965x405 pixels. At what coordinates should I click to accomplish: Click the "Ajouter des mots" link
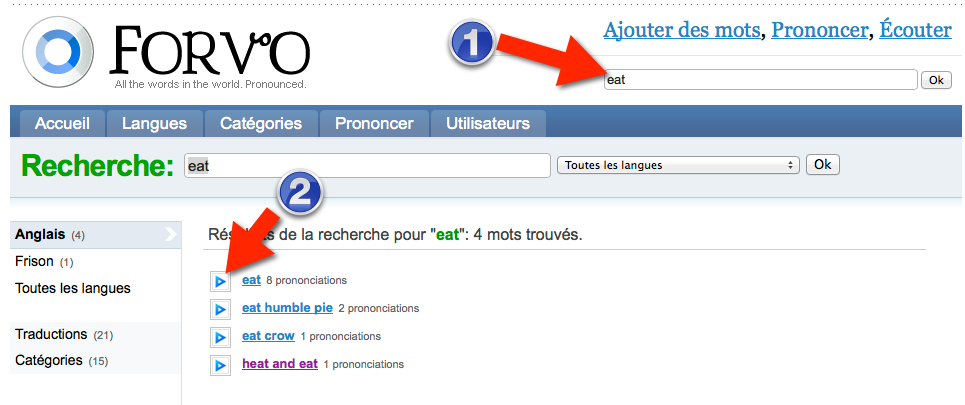coord(682,30)
